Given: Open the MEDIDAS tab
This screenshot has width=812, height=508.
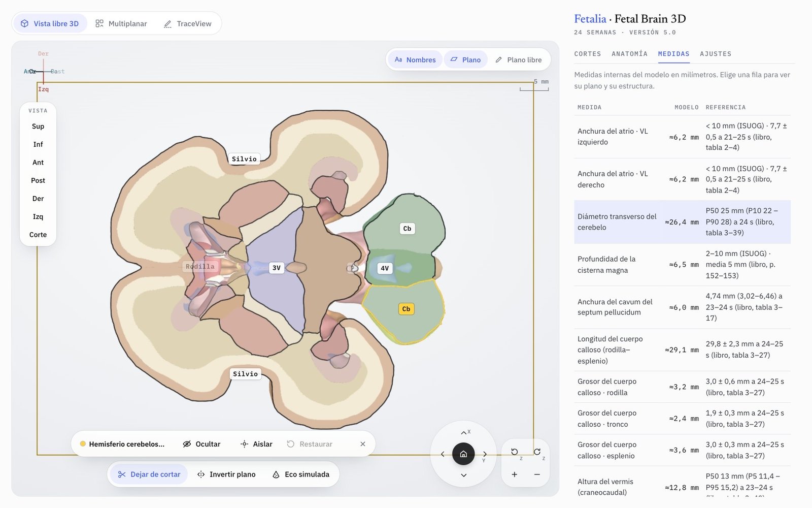Looking at the screenshot, I should point(673,54).
